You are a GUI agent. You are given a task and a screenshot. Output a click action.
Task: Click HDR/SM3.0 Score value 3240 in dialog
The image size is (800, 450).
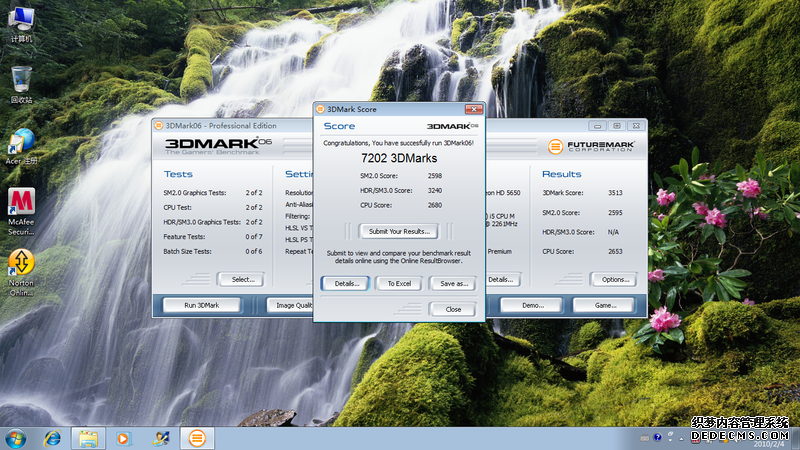[x=435, y=190]
